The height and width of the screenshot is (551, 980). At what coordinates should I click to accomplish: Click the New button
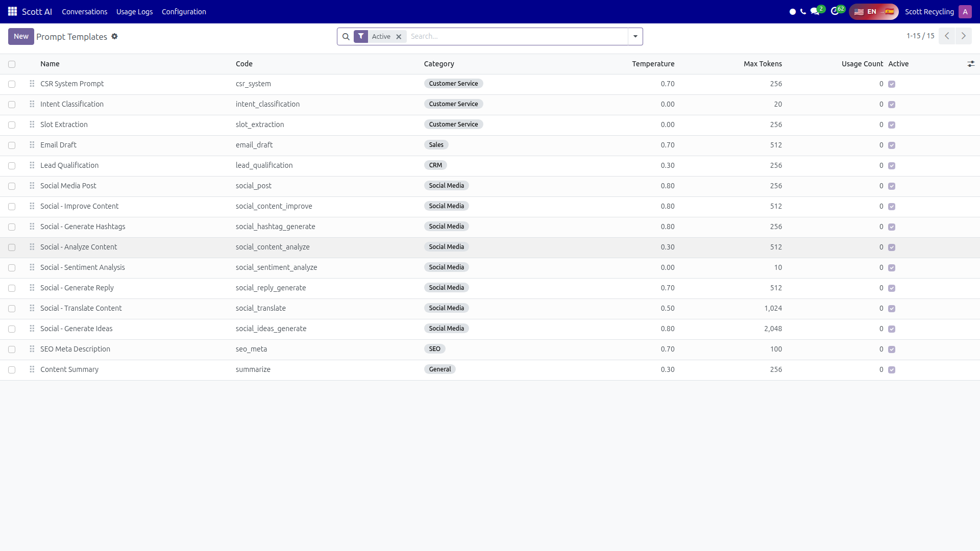[x=21, y=36]
